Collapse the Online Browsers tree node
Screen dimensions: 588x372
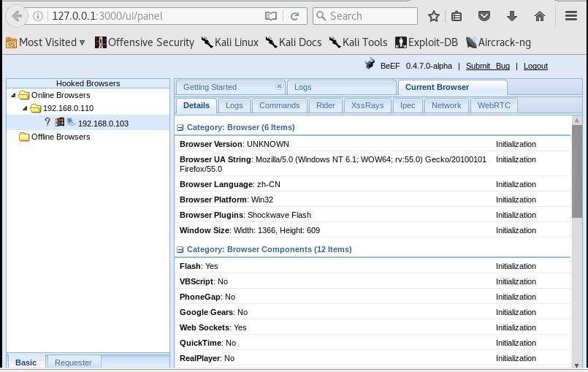tap(13, 95)
